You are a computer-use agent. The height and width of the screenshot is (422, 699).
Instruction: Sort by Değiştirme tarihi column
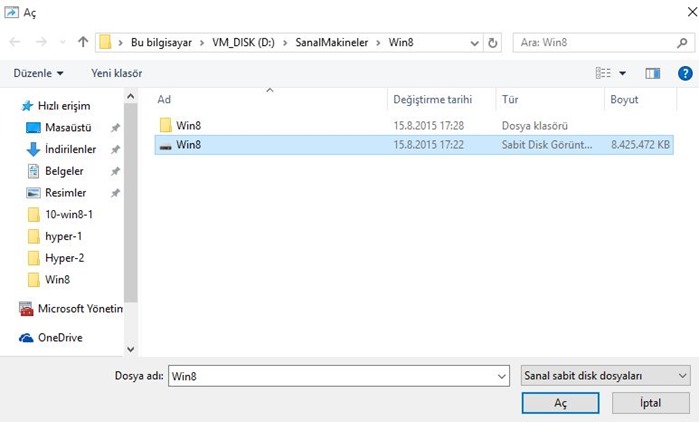(x=441, y=99)
